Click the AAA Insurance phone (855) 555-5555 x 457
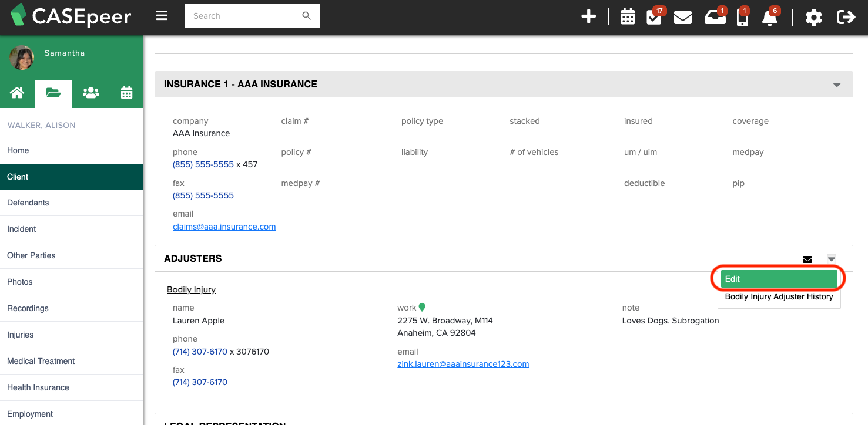This screenshot has width=868, height=425. click(215, 164)
